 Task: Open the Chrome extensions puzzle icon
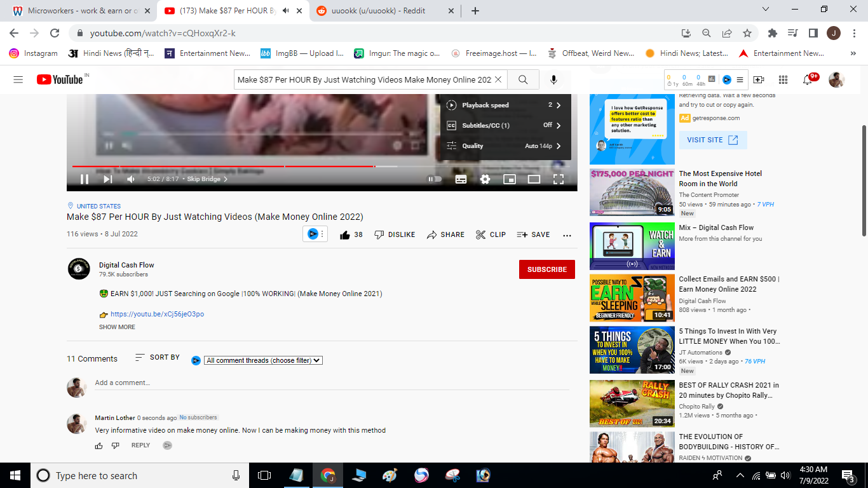click(773, 33)
